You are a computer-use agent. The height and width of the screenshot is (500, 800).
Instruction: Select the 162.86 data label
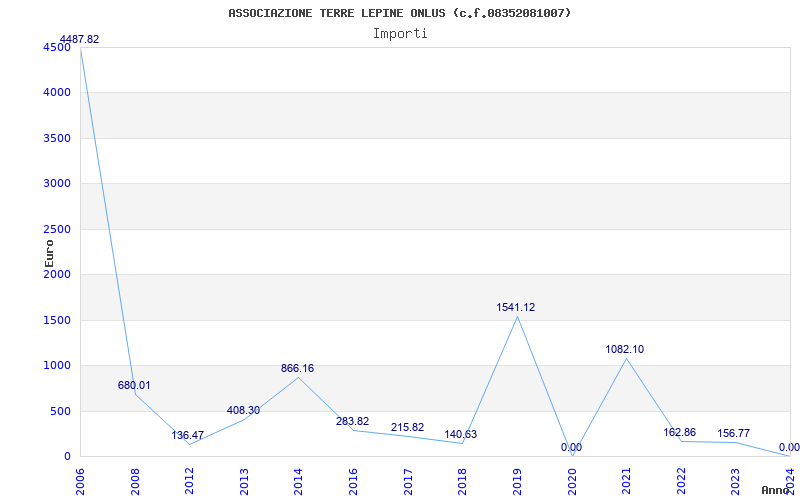(680, 433)
